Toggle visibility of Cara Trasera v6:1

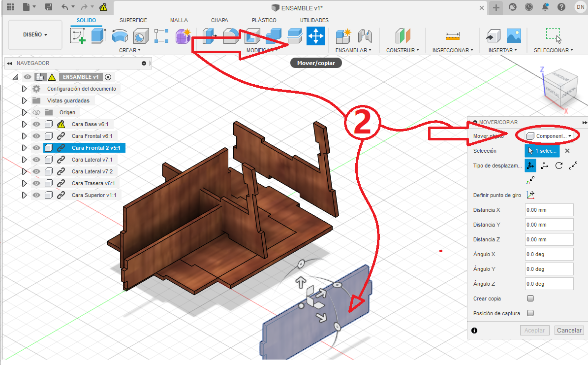click(x=36, y=183)
